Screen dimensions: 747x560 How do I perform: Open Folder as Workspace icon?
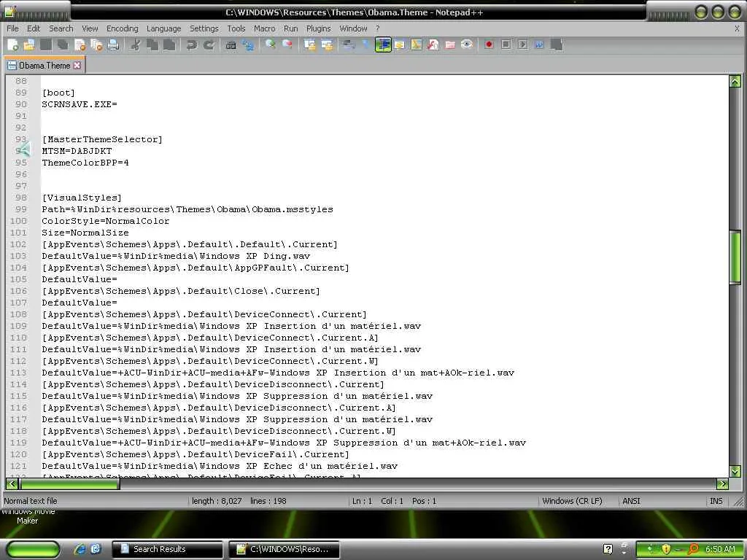(x=449, y=44)
